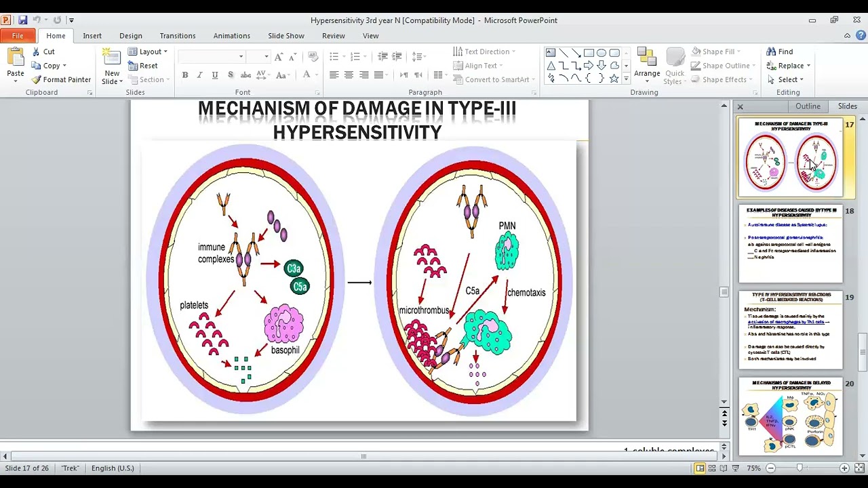
Task: Open the Shape Effects menu
Action: 722,79
